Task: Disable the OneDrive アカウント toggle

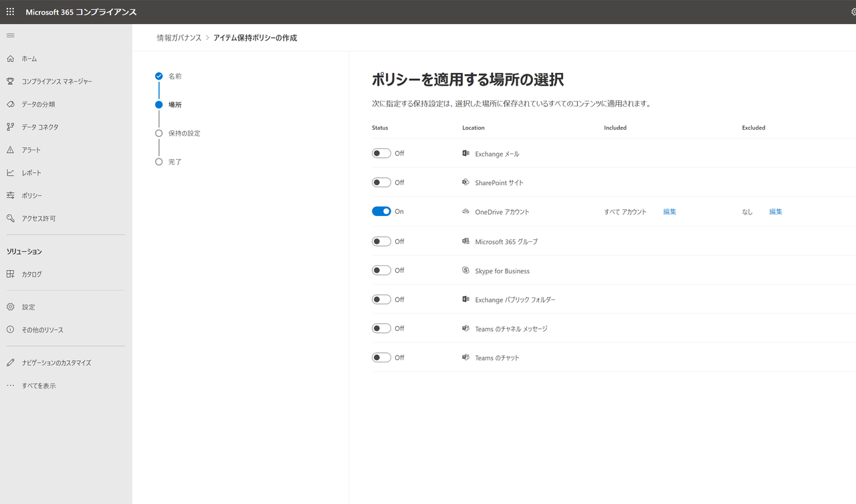Action: point(381,211)
